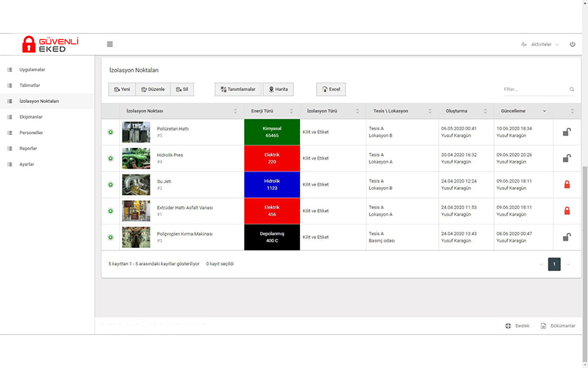Open Ekipmanlar in the sidebar

tap(30, 116)
